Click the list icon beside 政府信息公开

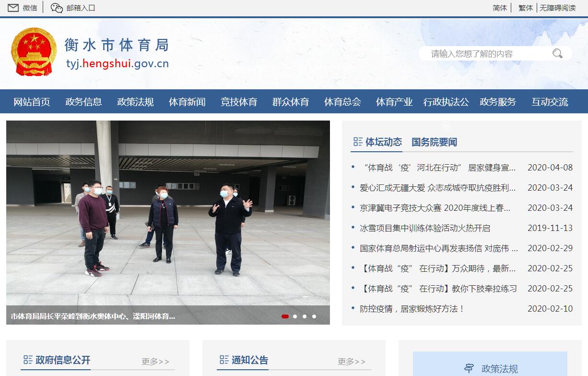28,360
